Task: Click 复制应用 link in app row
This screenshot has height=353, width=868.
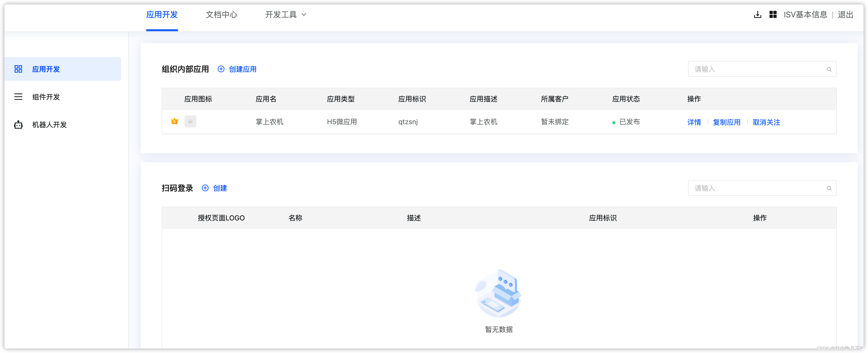Action: coord(726,122)
